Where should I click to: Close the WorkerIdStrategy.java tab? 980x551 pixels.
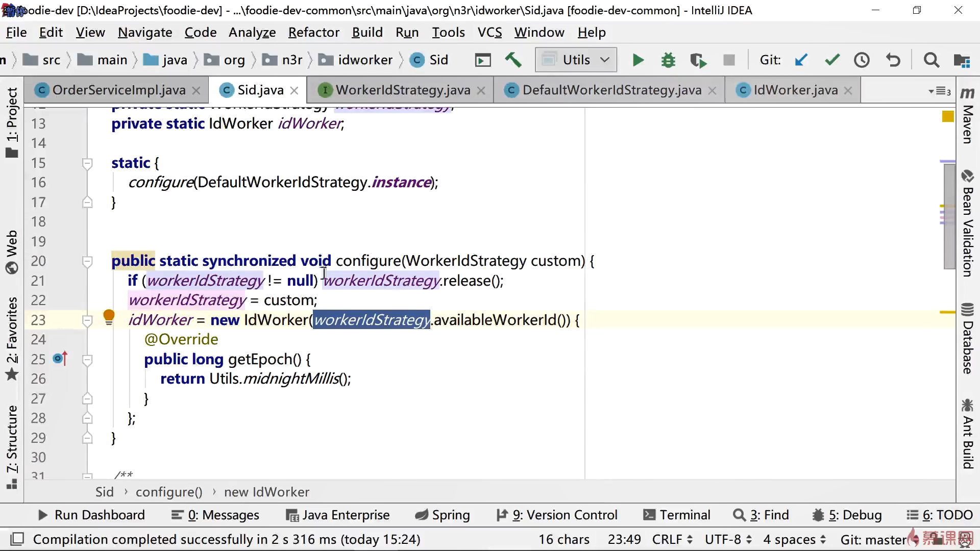point(481,91)
